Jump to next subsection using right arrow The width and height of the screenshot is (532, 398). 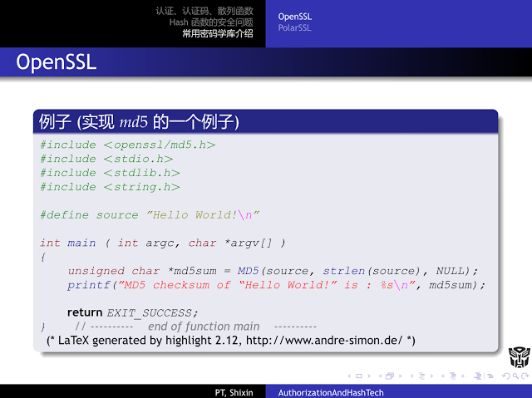point(432,376)
